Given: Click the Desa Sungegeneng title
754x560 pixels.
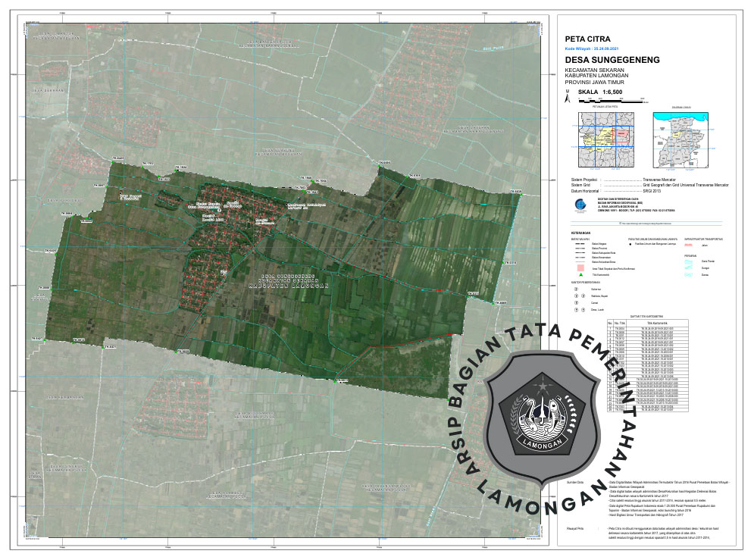Looking at the screenshot, I should point(612,60).
